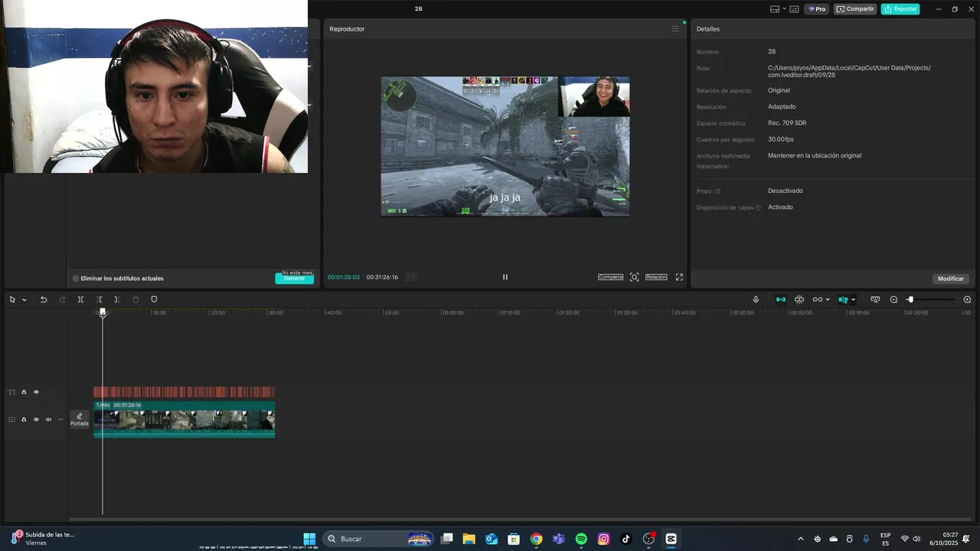Zoom in the timeline

967,299
